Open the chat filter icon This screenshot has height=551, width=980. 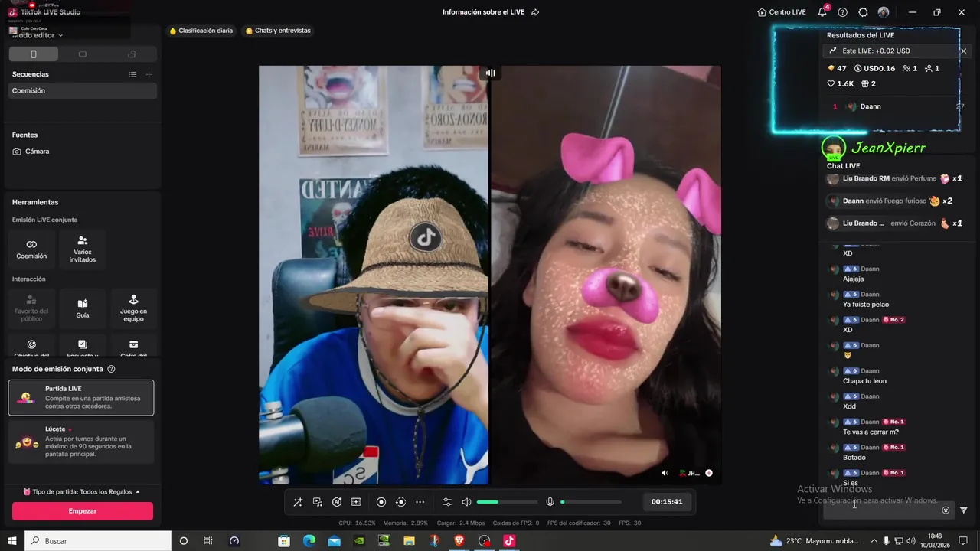click(964, 510)
